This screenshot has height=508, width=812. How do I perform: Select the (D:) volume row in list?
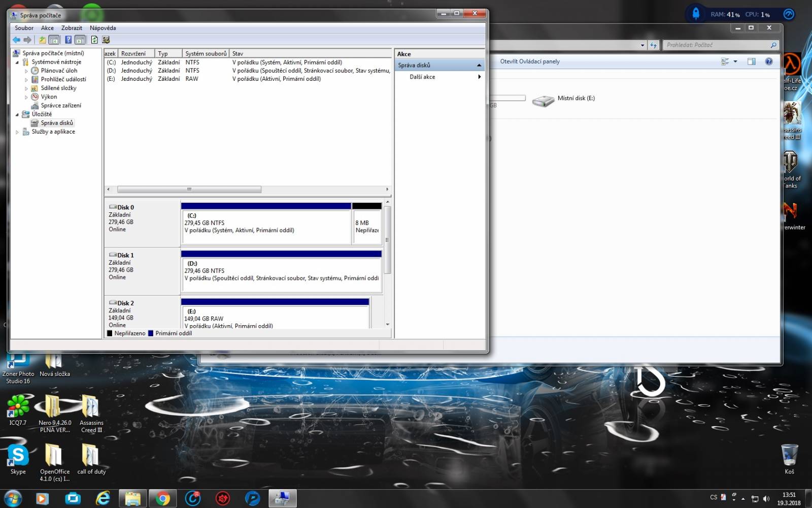[x=248, y=71]
